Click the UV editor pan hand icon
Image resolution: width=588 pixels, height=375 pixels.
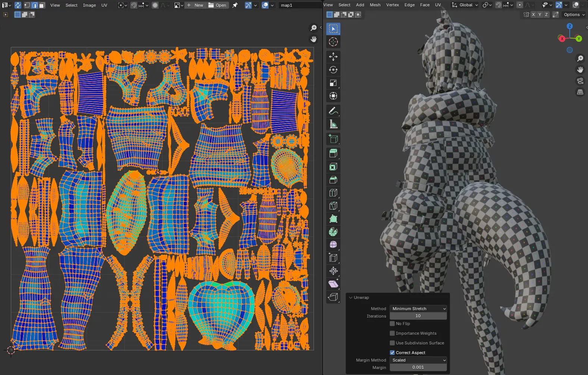tap(314, 39)
